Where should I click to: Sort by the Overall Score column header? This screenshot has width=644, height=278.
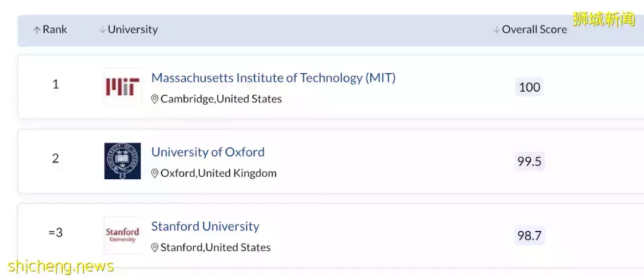pos(534,29)
